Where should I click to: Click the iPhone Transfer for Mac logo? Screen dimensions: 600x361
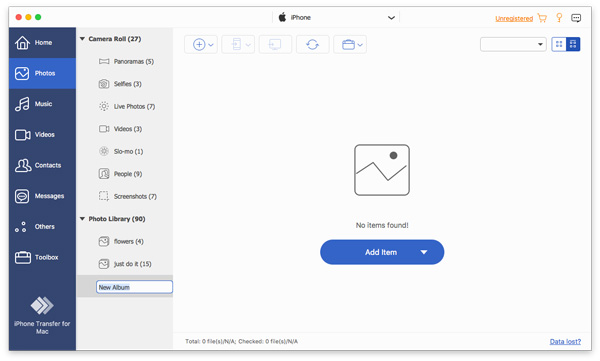tap(42, 305)
